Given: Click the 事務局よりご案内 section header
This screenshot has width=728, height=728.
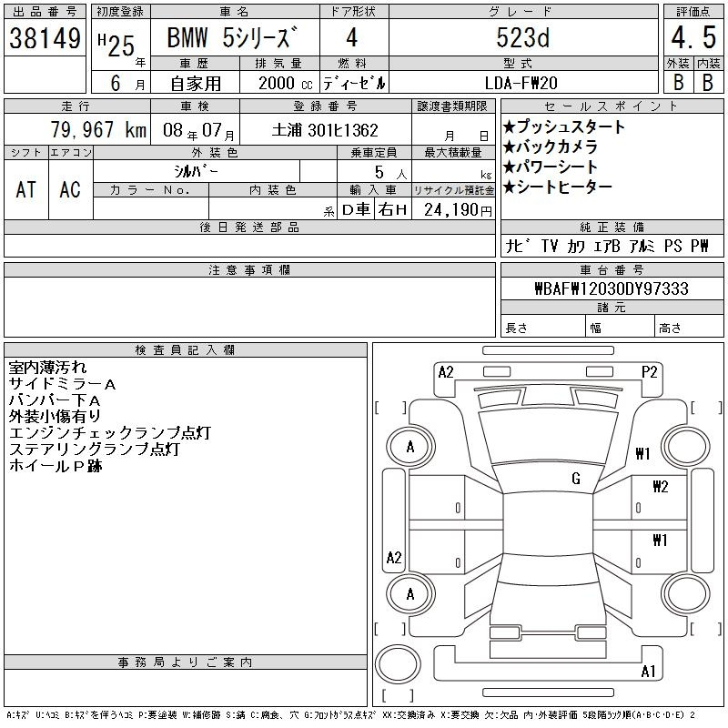Looking at the screenshot, I should click(186, 662).
